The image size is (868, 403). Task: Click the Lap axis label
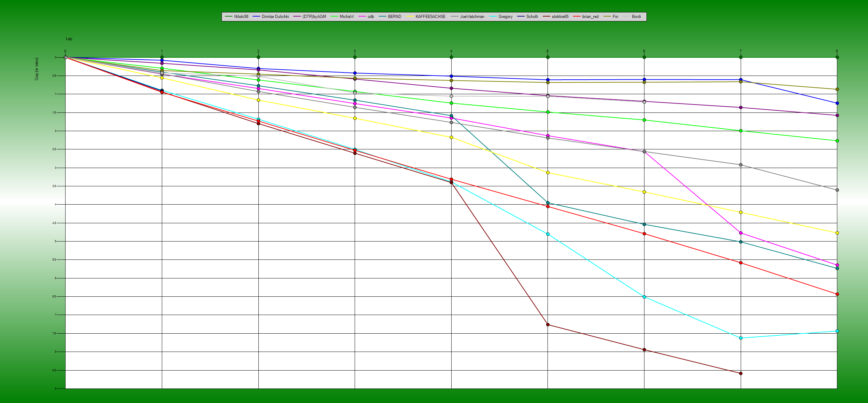coord(69,39)
